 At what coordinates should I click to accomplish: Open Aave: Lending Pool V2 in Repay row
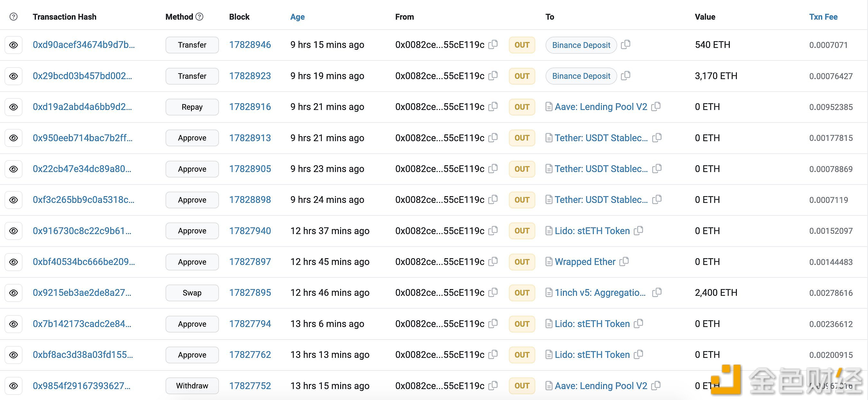point(601,107)
